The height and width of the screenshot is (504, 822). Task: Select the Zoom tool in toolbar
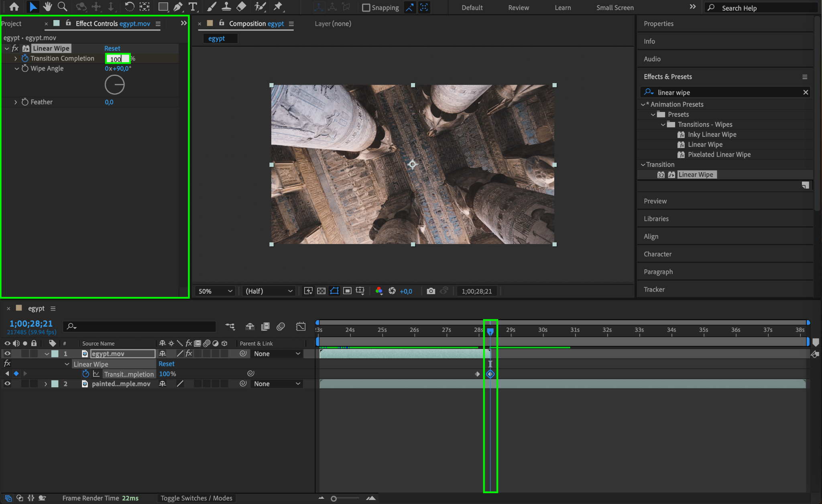(x=62, y=6)
